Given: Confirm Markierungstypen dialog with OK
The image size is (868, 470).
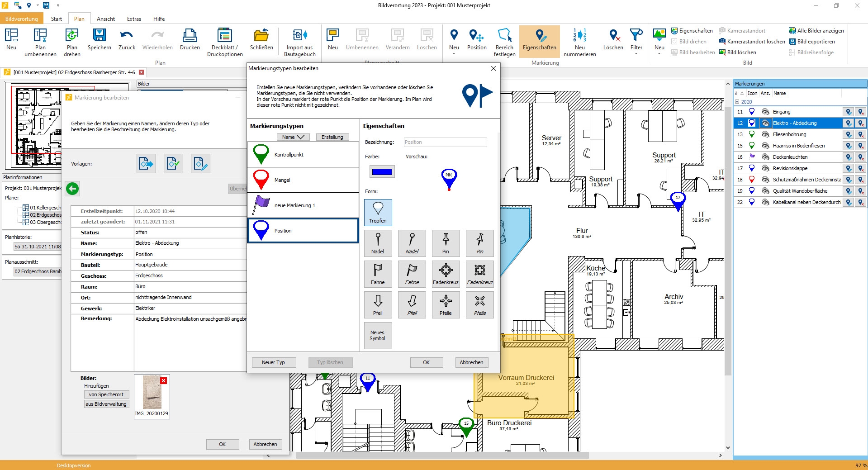Looking at the screenshot, I should coord(426,362).
